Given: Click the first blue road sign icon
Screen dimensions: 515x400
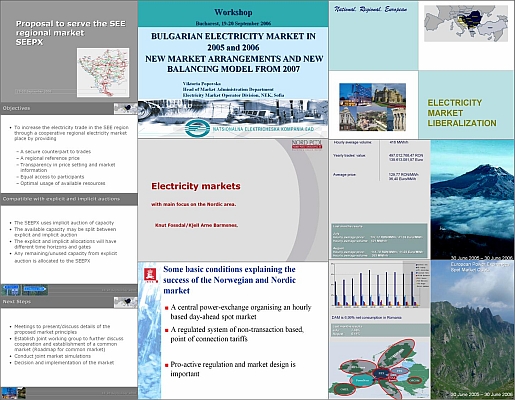Looking at the screenshot, I should 11,290.
